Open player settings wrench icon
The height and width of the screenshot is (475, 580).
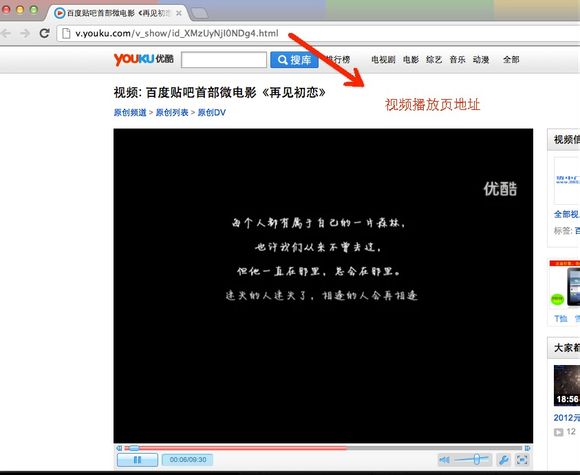[x=503, y=460]
